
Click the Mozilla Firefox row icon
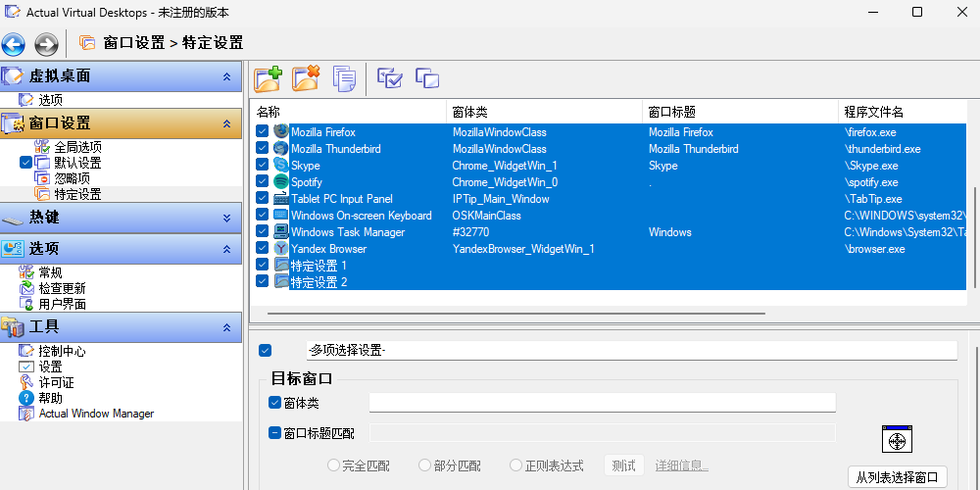click(280, 132)
